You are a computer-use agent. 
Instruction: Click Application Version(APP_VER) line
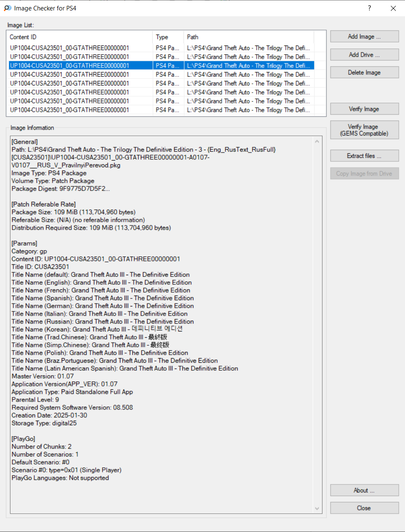[65, 384]
